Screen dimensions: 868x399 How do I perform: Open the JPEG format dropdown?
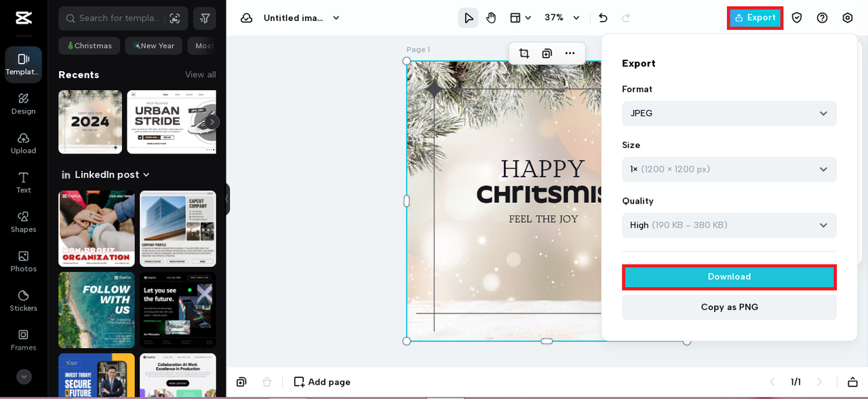coord(729,113)
